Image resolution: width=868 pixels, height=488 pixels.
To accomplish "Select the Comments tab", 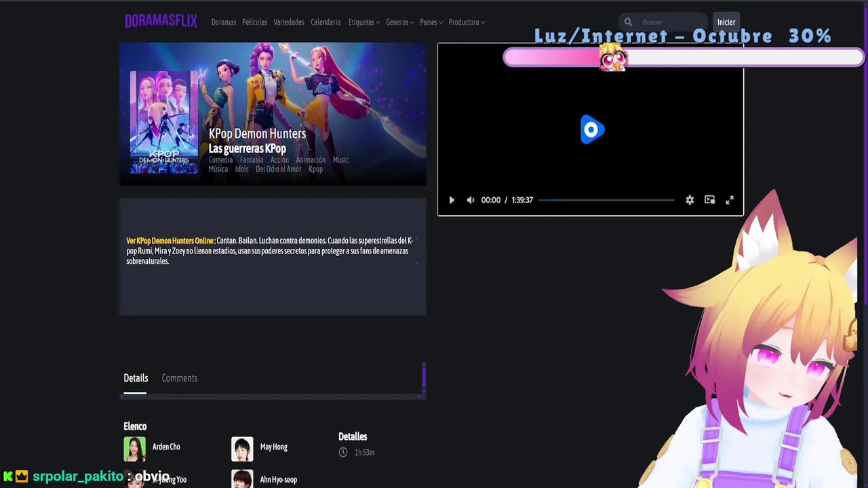I will pyautogui.click(x=179, y=378).
